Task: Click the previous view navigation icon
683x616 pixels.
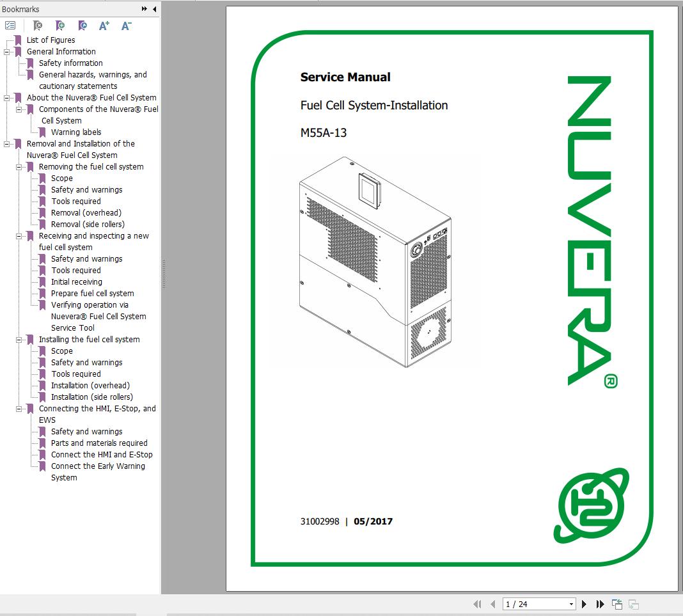Action: [x=617, y=604]
